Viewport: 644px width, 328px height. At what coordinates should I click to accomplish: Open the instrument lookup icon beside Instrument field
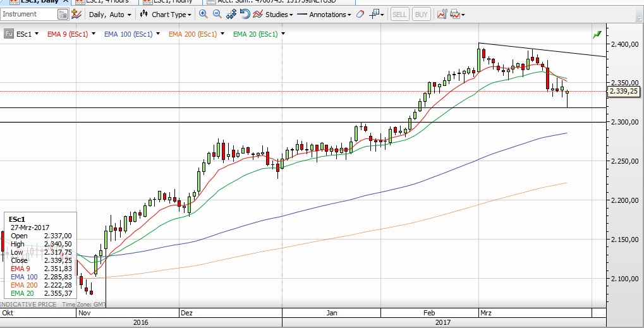point(63,15)
